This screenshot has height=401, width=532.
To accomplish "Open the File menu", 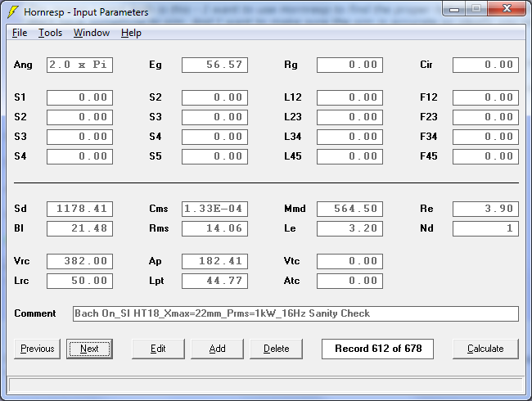I will pyautogui.click(x=20, y=33).
